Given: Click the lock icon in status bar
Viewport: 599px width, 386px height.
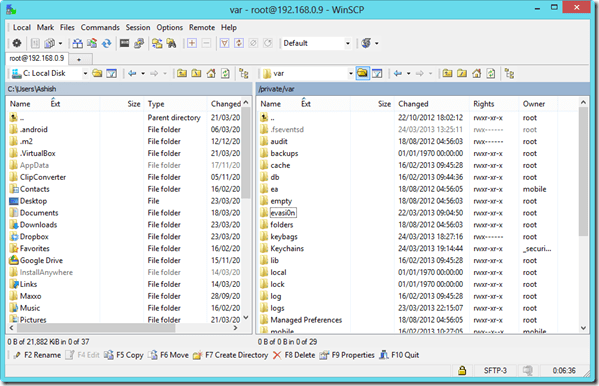Looking at the screenshot, I should coord(462,370).
